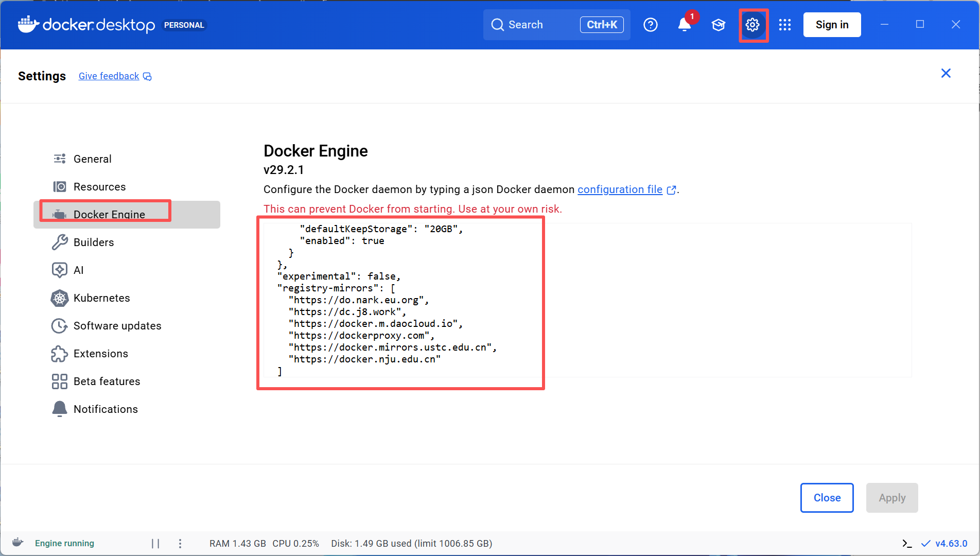Click the "https://do.nark.eu.org" mirror line
This screenshot has width=980, height=556.
coord(359,300)
